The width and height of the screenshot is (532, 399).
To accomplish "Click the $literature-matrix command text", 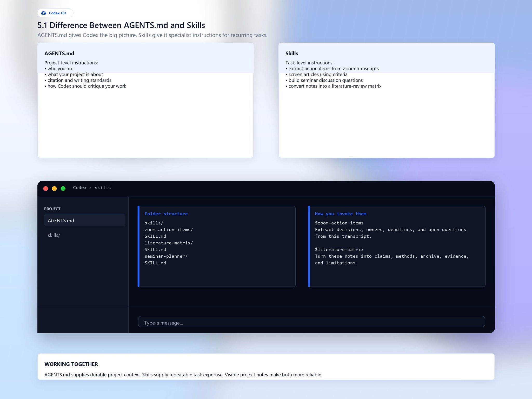I will click(339, 249).
